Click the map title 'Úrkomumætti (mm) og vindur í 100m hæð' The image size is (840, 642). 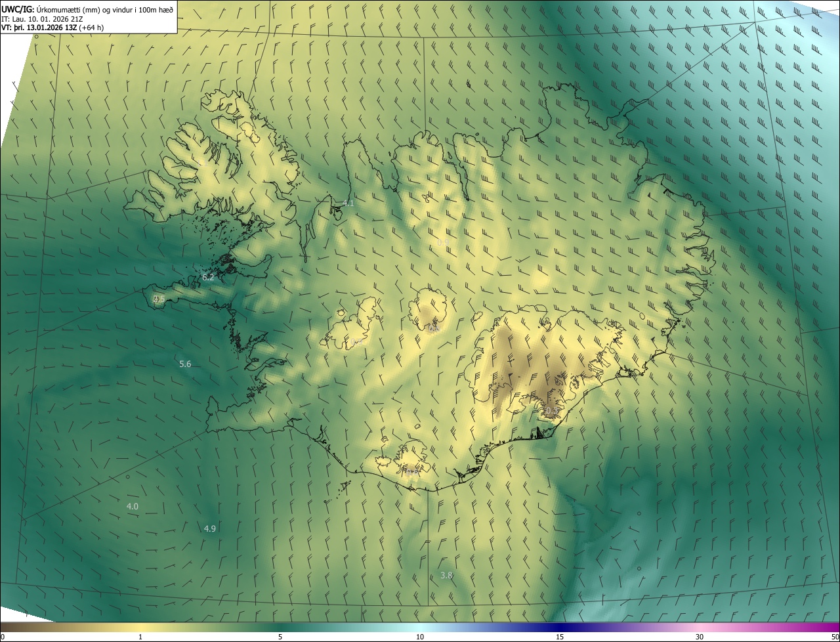click(x=105, y=10)
